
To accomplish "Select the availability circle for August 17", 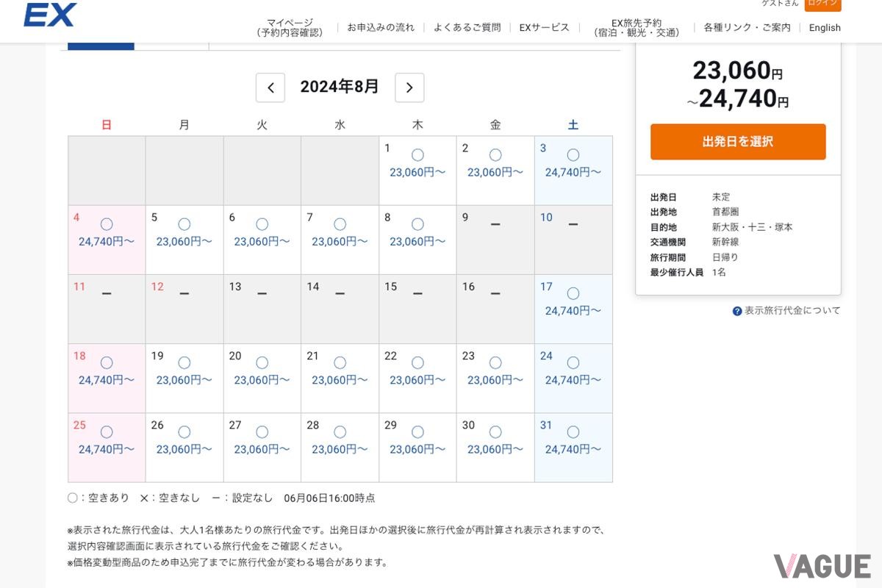I will pyautogui.click(x=573, y=293).
